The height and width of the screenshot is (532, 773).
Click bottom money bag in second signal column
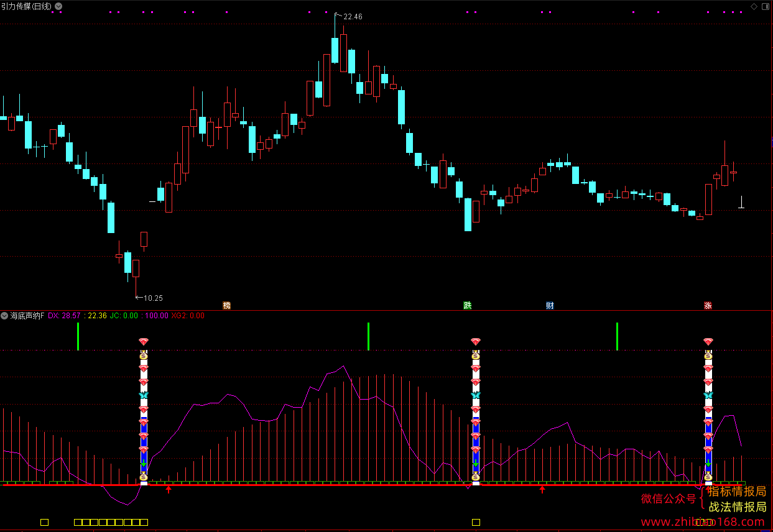[x=476, y=477]
